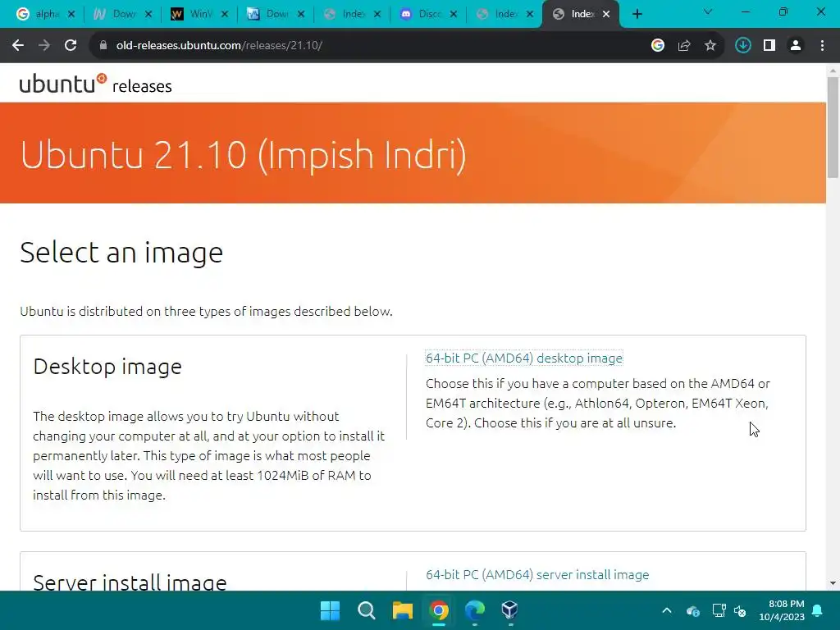Open VirtualBox from the taskbar
840x630 pixels.
(x=510, y=610)
